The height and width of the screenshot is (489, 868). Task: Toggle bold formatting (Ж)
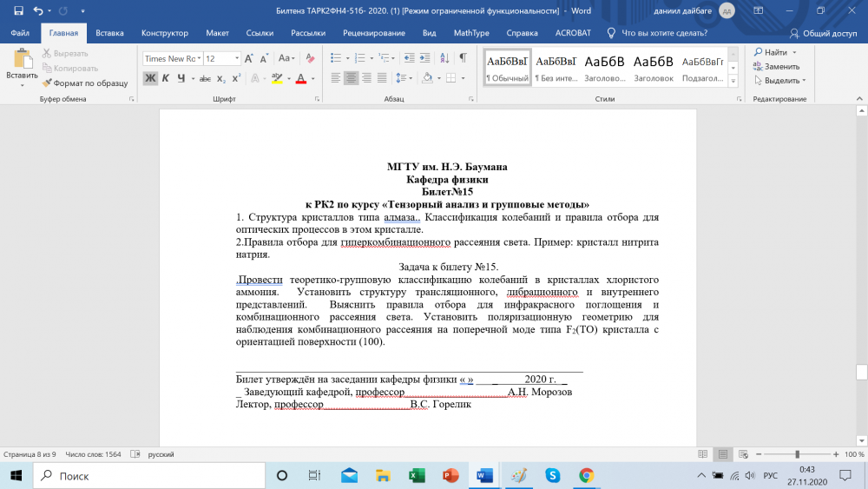[x=150, y=78]
